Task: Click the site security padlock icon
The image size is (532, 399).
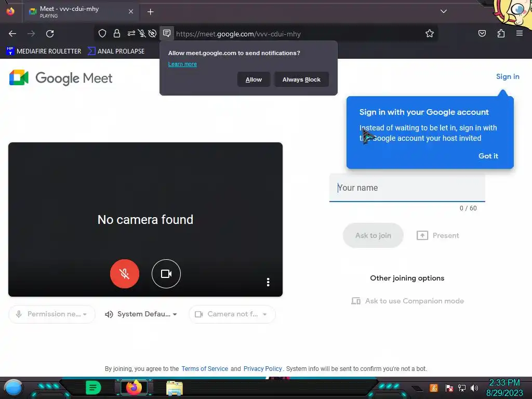Action: (117, 33)
